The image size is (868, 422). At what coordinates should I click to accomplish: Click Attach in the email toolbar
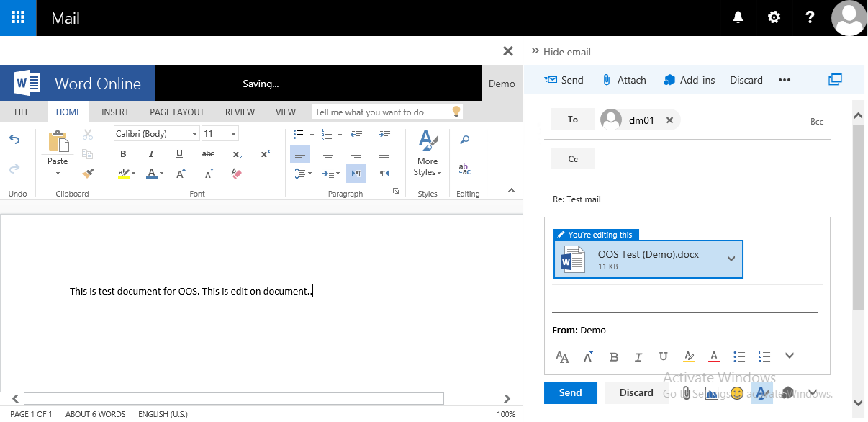[624, 80]
